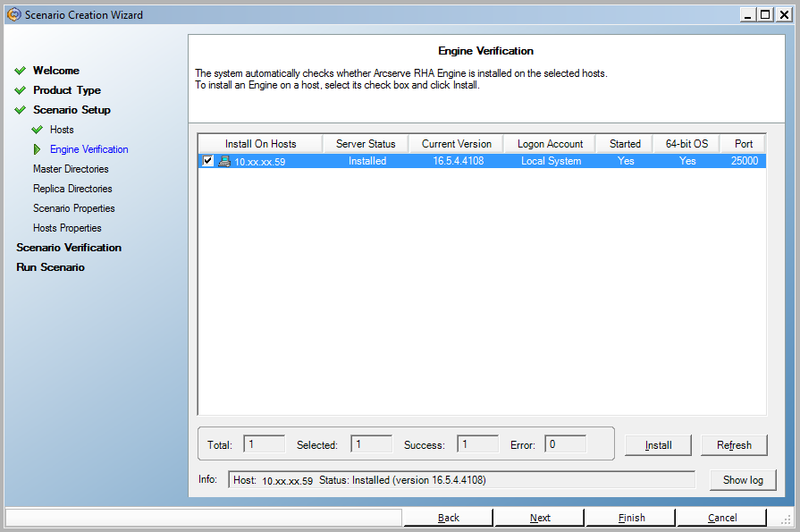Select the host name 10.xx.xx.59 in the table
The height and width of the screenshot is (532, 800).
pos(260,162)
